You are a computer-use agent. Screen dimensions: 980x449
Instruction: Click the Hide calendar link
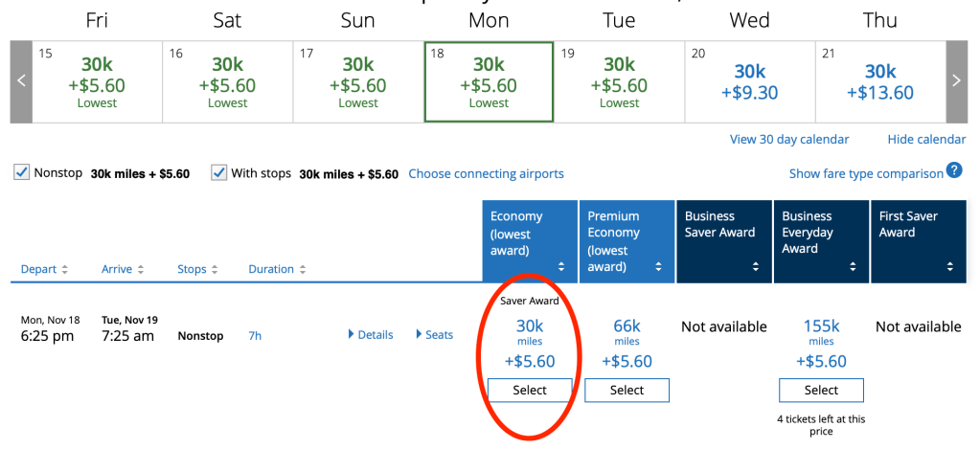(x=926, y=140)
